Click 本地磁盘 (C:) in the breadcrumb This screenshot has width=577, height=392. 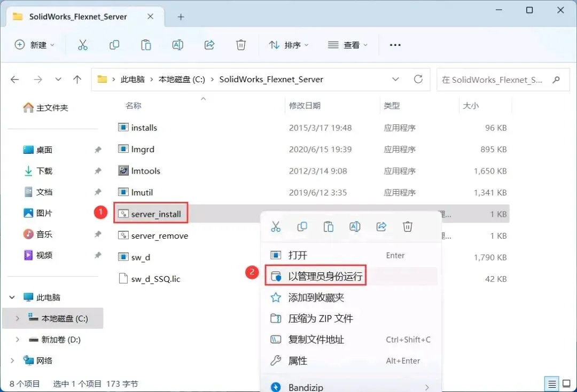(182, 80)
